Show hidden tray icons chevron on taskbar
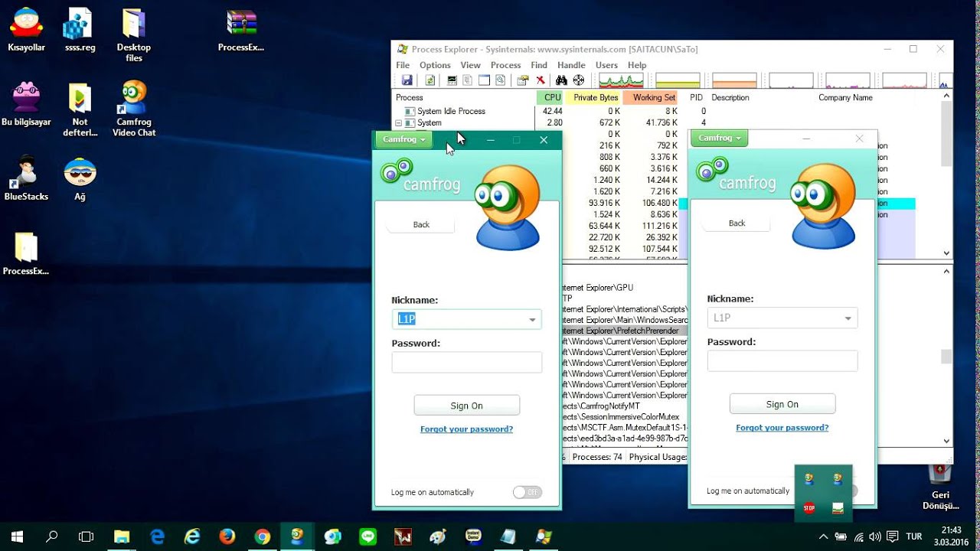The height and width of the screenshot is (551, 980). 824,536
